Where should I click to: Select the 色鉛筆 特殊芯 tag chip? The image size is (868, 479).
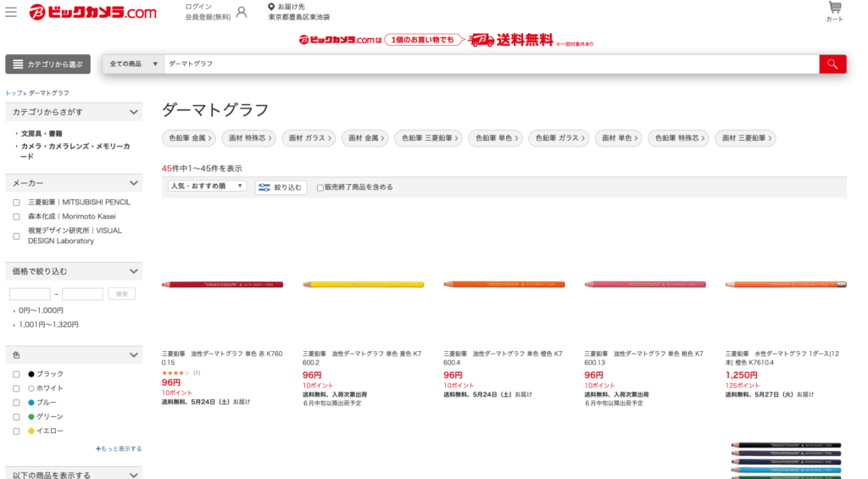[x=679, y=138]
